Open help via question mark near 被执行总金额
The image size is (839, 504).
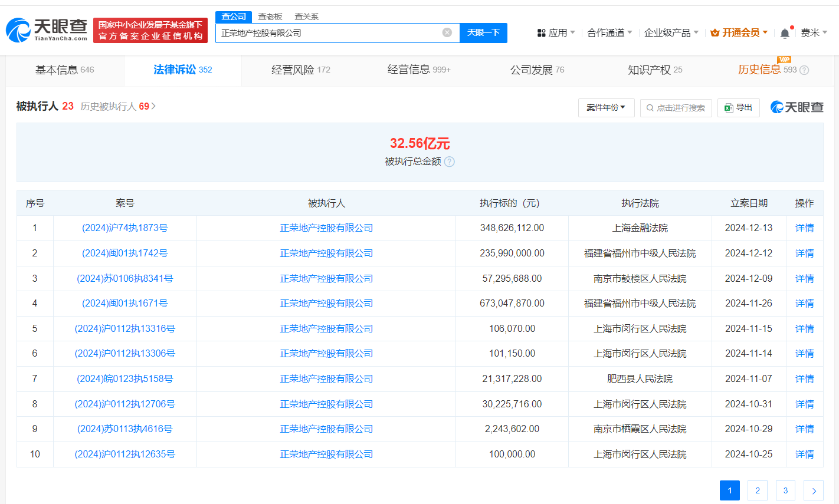click(x=449, y=162)
